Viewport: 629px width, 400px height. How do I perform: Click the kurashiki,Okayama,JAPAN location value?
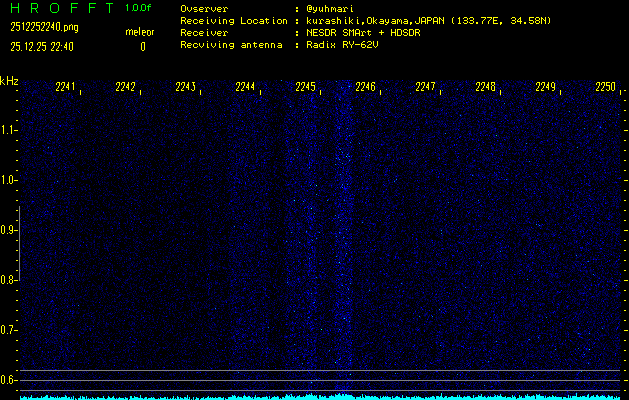point(428,21)
